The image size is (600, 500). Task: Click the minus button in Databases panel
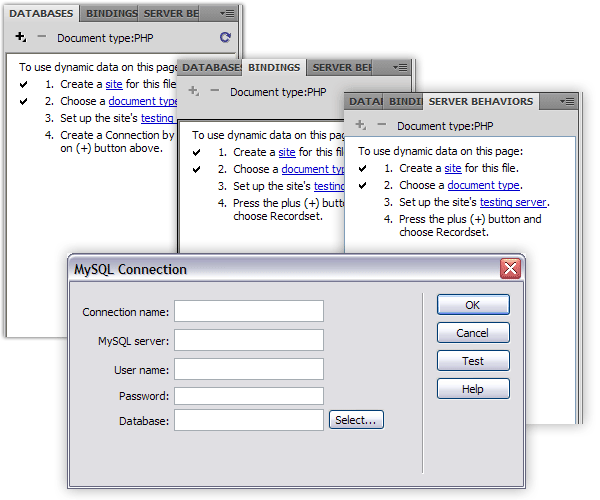[x=41, y=37]
